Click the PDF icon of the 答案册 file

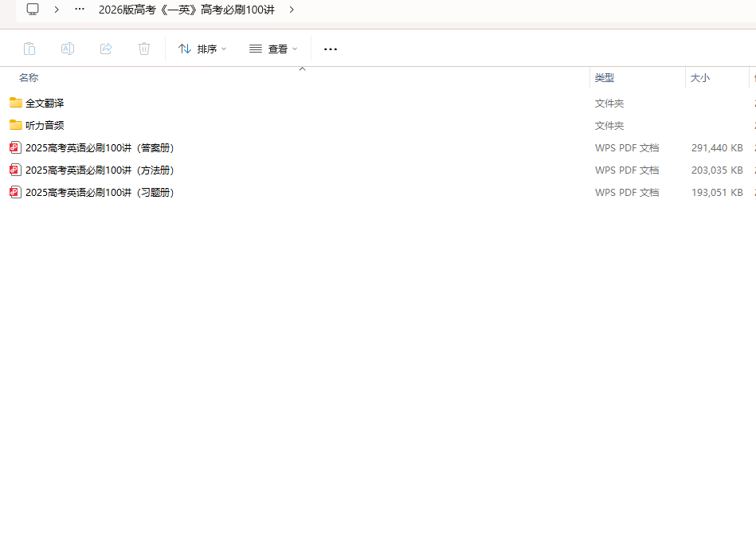click(16, 147)
